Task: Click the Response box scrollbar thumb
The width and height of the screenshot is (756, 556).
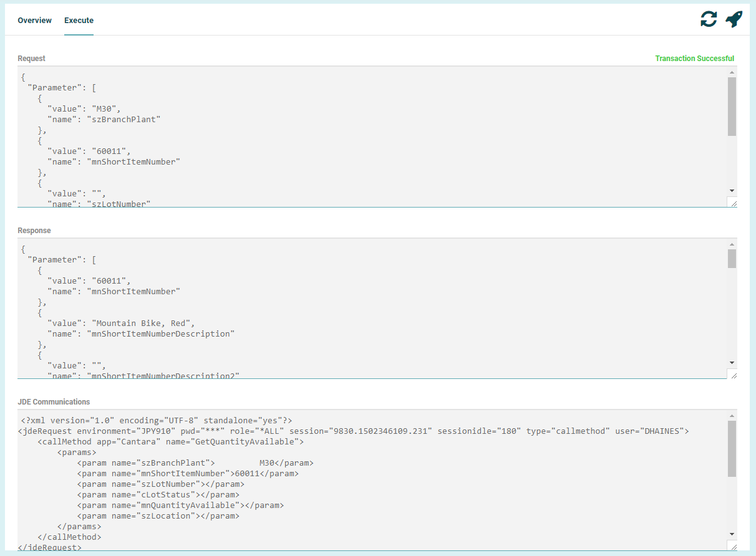Action: pos(732,259)
